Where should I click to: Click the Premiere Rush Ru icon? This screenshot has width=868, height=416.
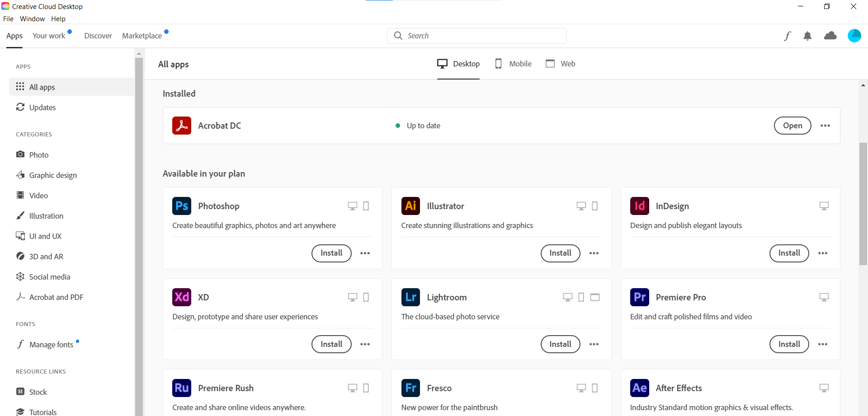coord(182,388)
